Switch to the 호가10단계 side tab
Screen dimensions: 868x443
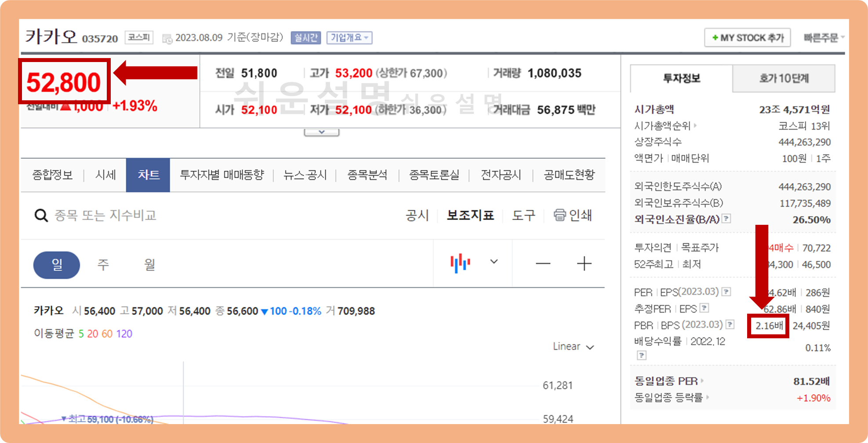click(x=784, y=78)
